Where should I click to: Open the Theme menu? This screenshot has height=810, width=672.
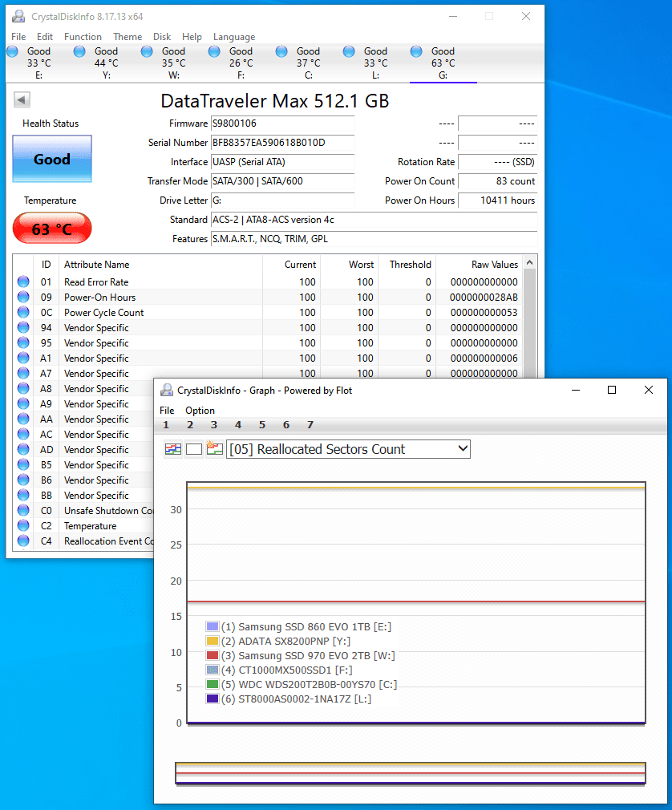coord(128,37)
